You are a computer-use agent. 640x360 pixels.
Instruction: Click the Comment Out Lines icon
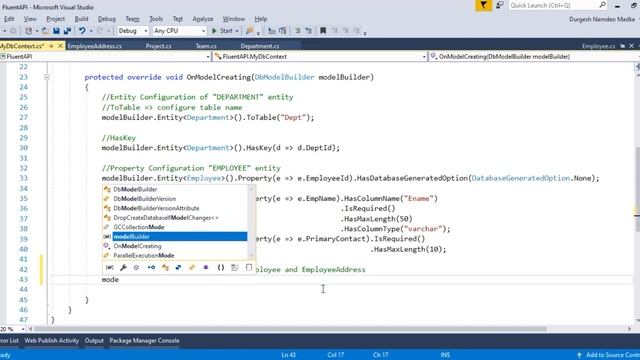[x=298, y=31]
